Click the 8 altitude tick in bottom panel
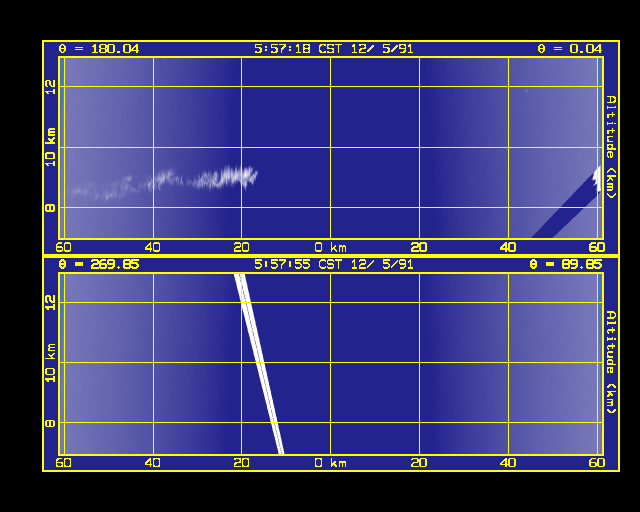The width and height of the screenshot is (640, 512). (50, 423)
